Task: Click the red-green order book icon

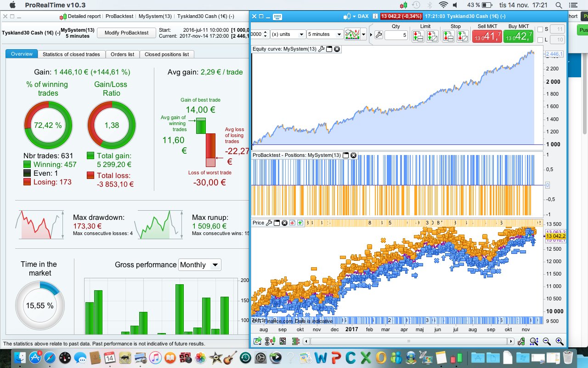Action: point(295,341)
